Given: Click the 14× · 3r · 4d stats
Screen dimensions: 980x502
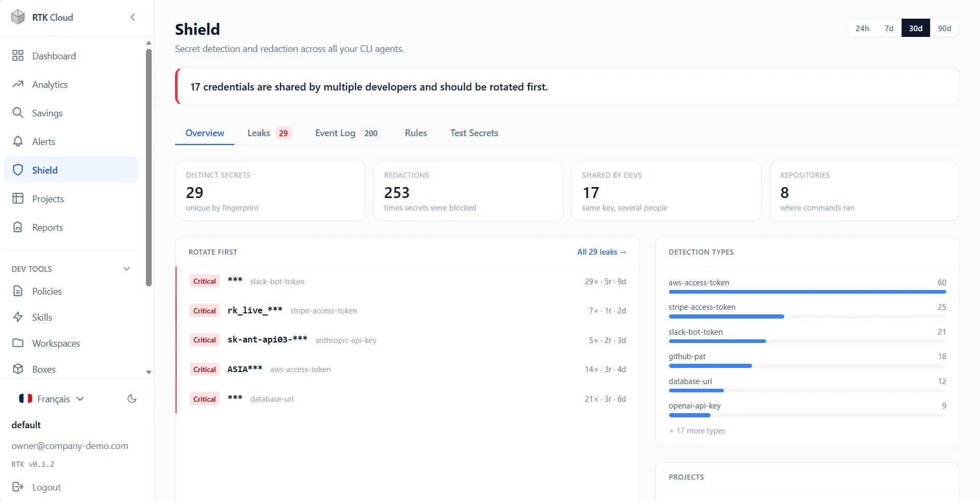Looking at the screenshot, I should [x=605, y=369].
